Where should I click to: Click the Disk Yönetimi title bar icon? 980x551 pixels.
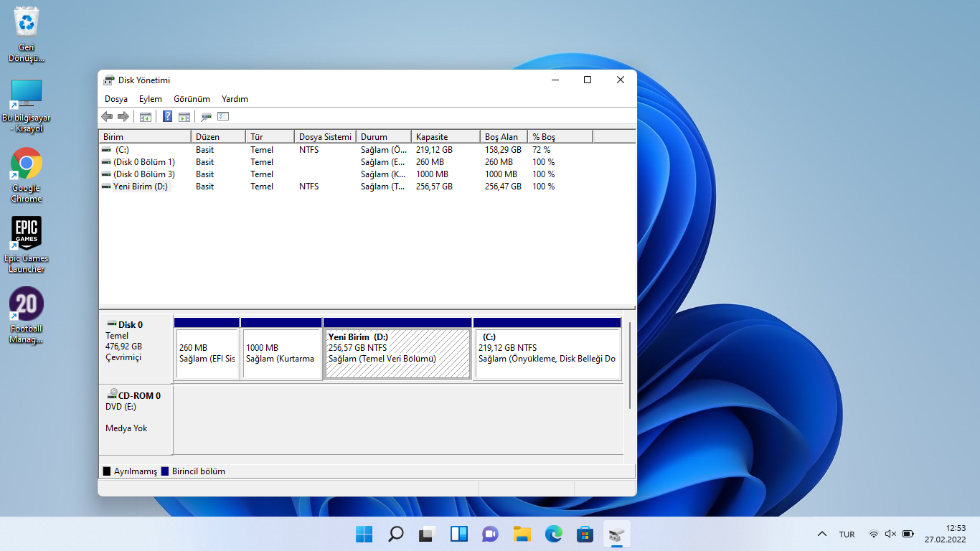click(x=109, y=80)
